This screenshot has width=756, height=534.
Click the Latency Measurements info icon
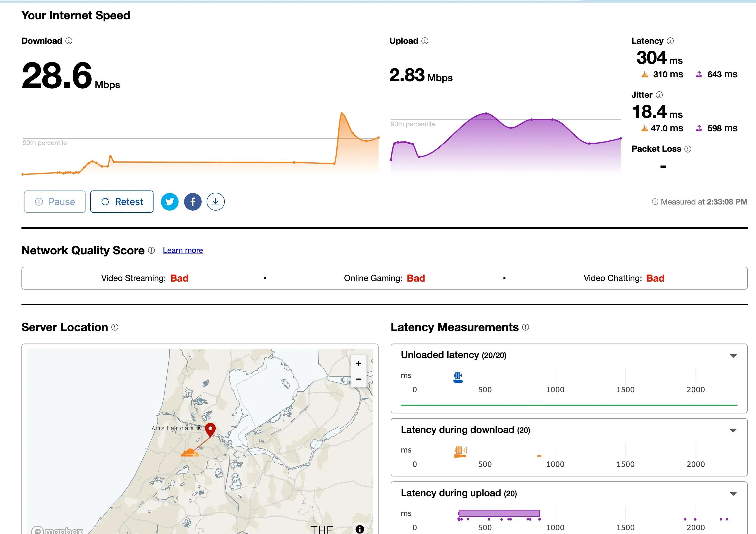[525, 327]
